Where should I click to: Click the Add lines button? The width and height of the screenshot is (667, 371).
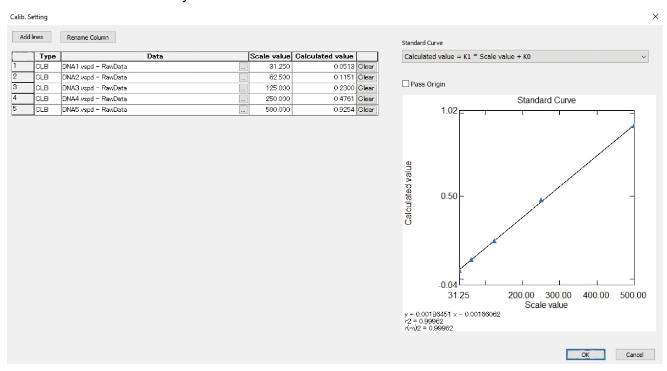(x=31, y=37)
